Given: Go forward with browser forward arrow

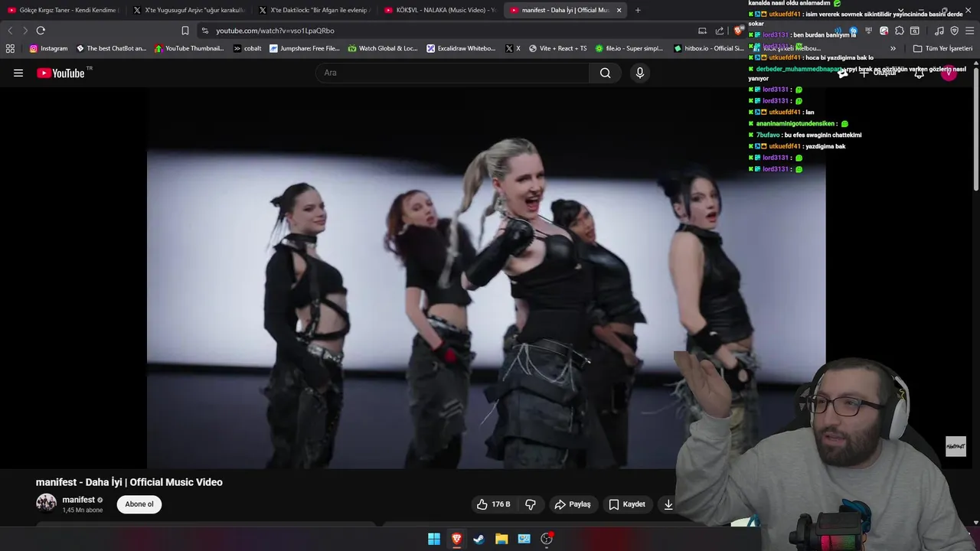Looking at the screenshot, I should (25, 31).
